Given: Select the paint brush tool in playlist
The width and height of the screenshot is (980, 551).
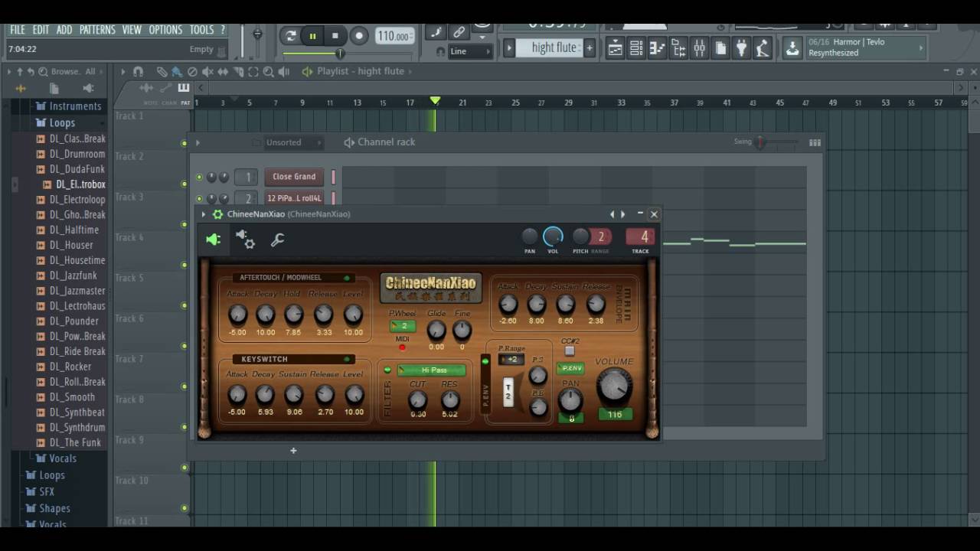Looking at the screenshot, I should (177, 71).
